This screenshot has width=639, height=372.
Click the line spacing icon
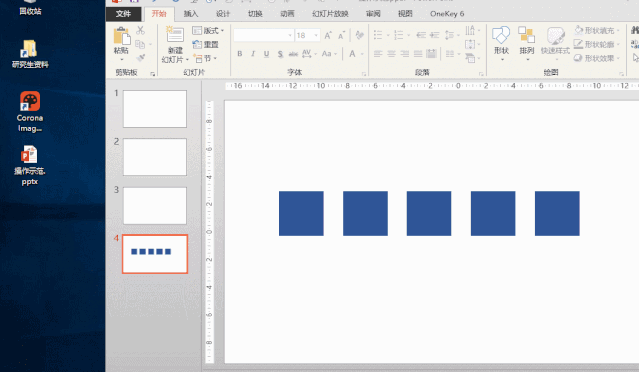(x=450, y=35)
